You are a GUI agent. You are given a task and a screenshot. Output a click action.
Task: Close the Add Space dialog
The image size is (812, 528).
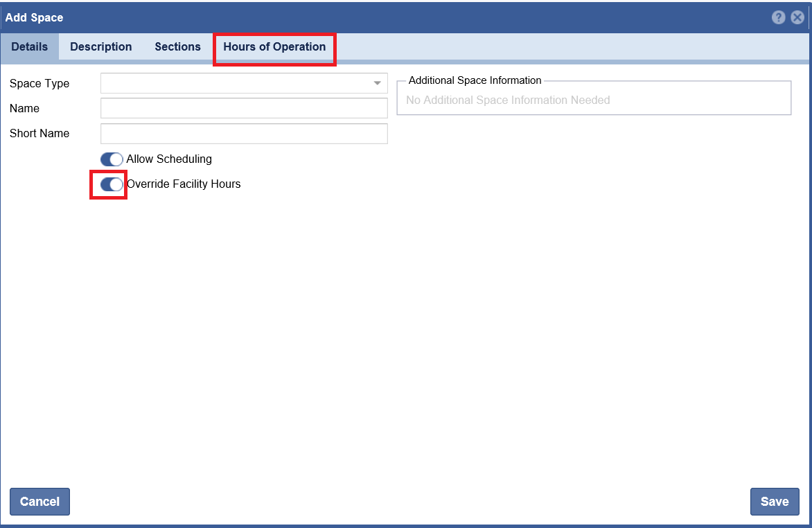point(797,17)
